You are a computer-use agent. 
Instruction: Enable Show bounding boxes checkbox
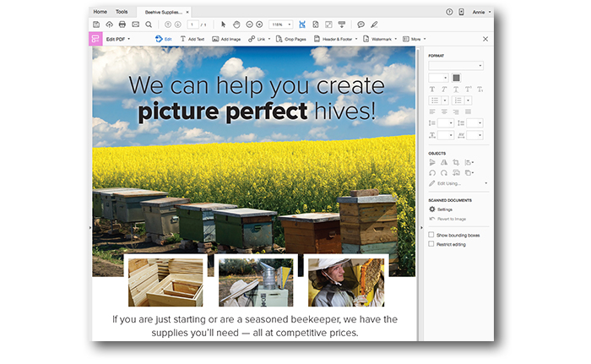pos(431,235)
